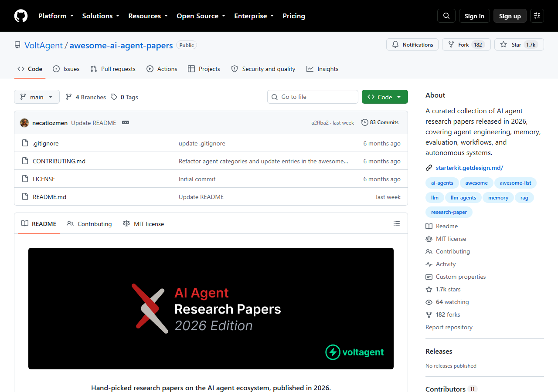
Task: Open the main branch selector dropdown
Action: (x=37, y=97)
